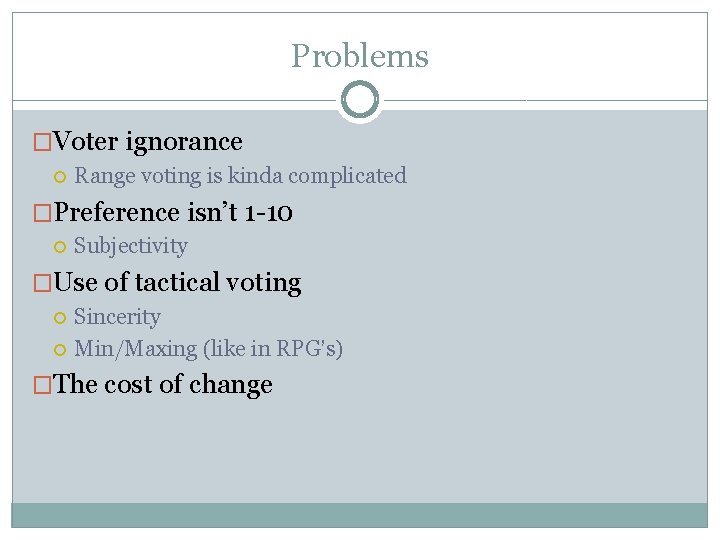This screenshot has width=720, height=540.
Task: Click the square bullet before The cost of change
Action: coord(43,386)
